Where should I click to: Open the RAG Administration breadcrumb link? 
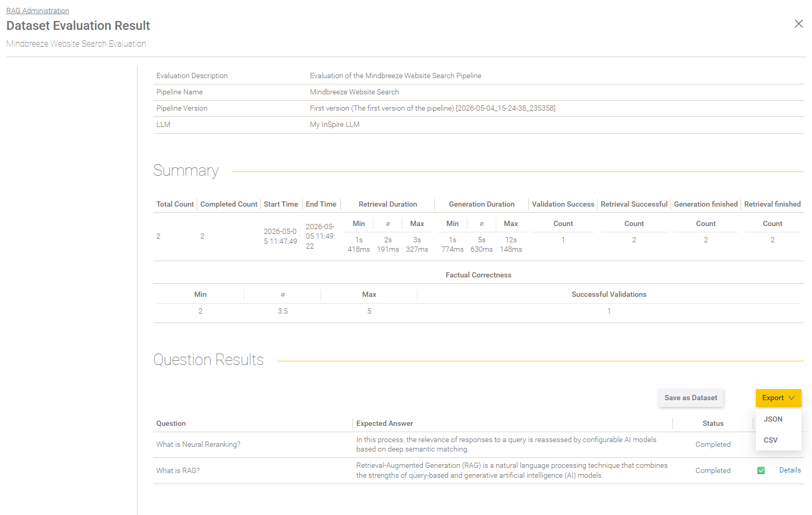point(38,10)
